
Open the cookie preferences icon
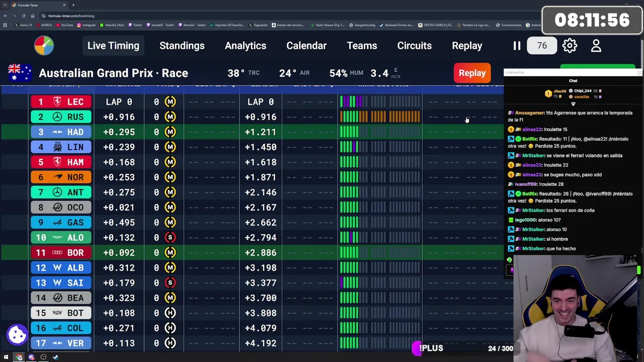(17, 334)
